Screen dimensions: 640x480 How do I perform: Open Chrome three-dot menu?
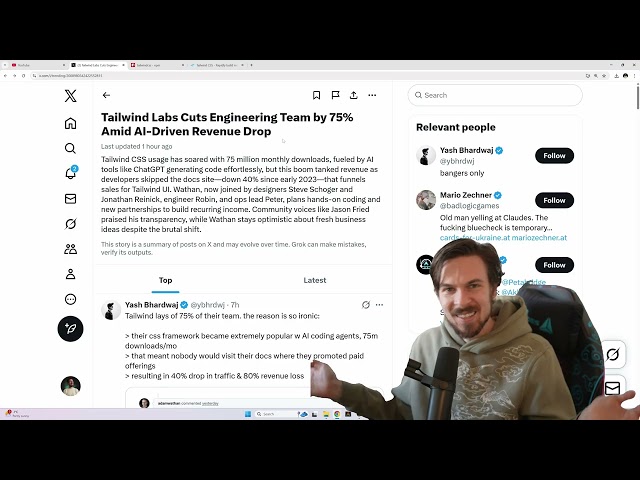pyautogui.click(x=634, y=76)
